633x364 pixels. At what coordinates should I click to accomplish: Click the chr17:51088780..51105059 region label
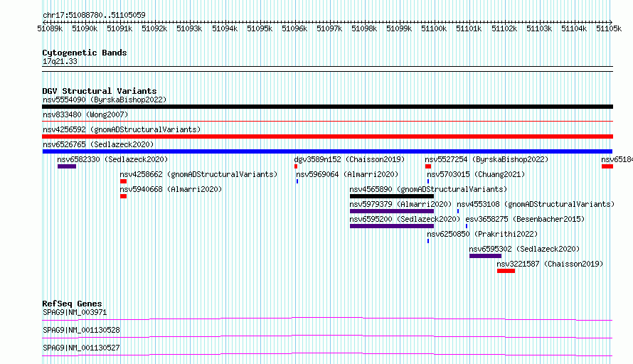tap(94, 16)
